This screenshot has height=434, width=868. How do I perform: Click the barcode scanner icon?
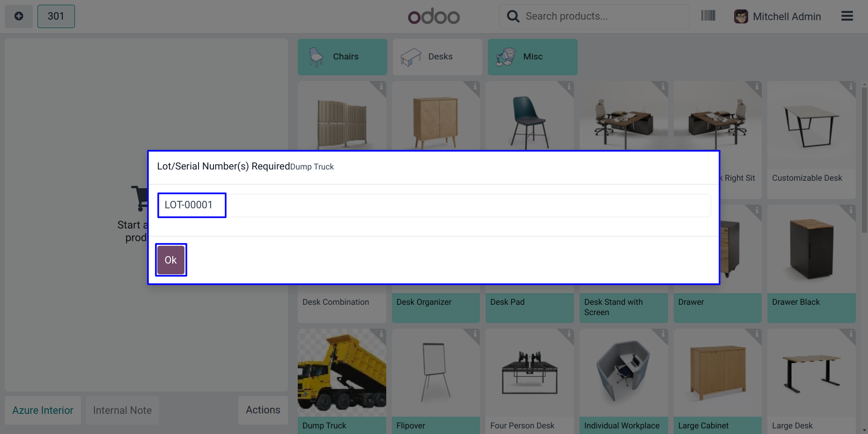pyautogui.click(x=708, y=16)
